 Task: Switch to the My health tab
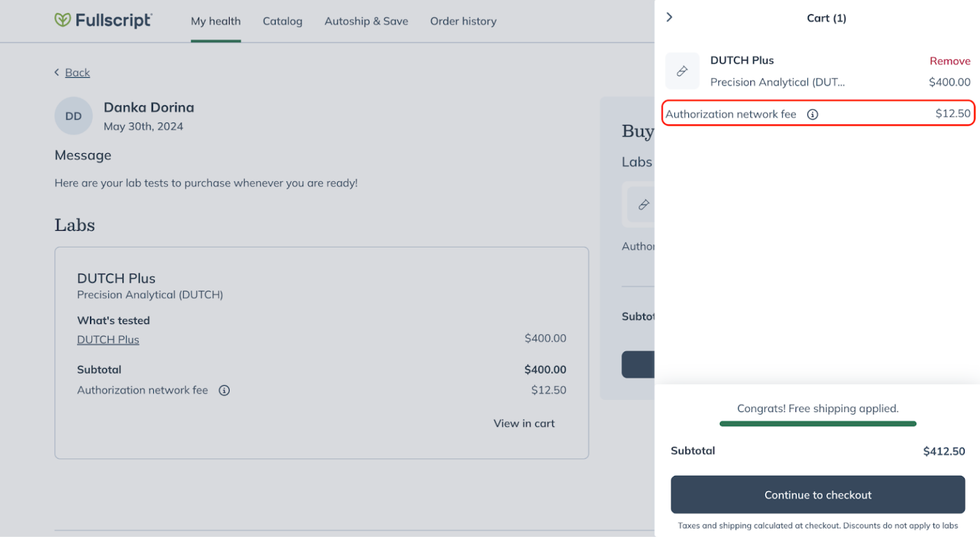(x=216, y=21)
